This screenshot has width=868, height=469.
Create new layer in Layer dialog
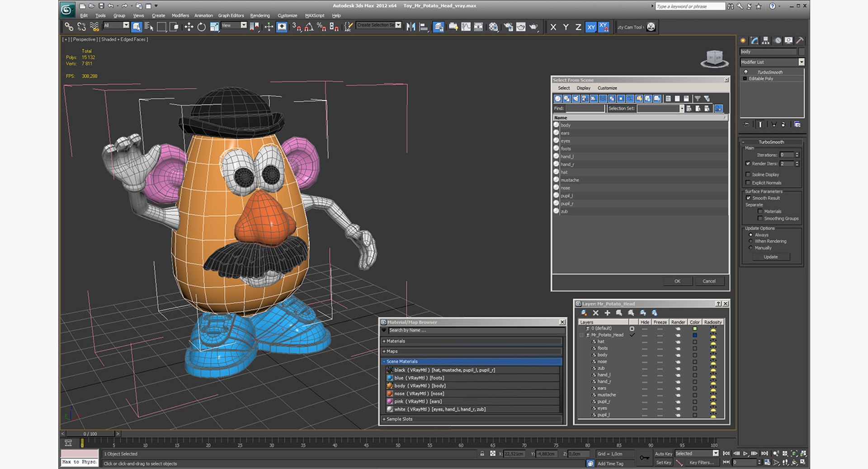coord(584,313)
